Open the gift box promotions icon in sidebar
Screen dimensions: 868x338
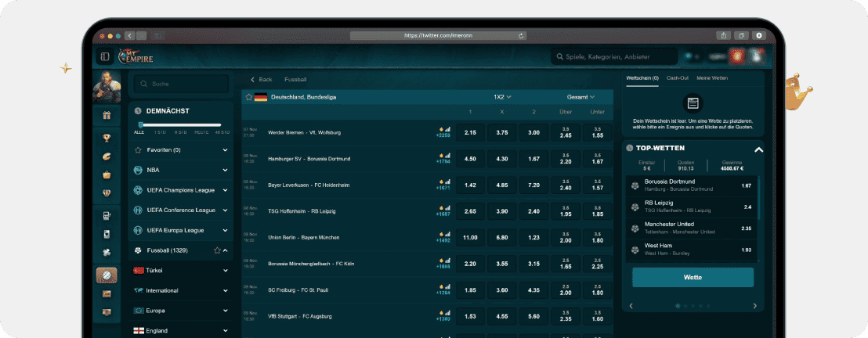point(107,116)
